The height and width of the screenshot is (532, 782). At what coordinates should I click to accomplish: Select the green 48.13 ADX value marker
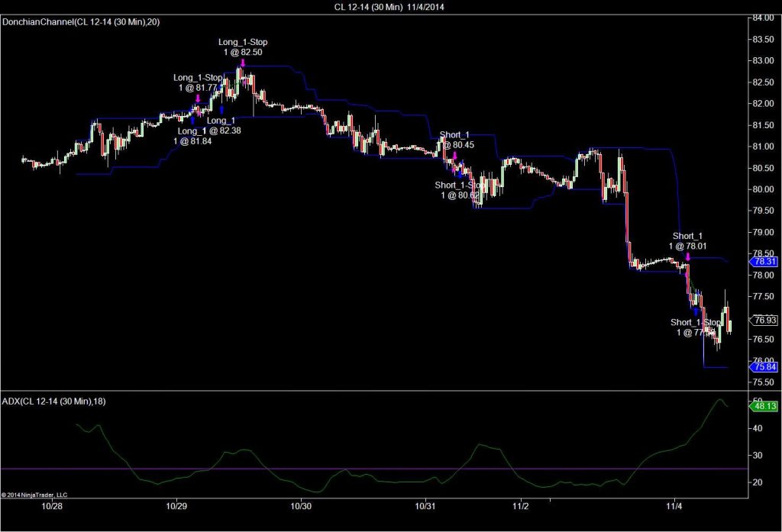pyautogui.click(x=764, y=406)
